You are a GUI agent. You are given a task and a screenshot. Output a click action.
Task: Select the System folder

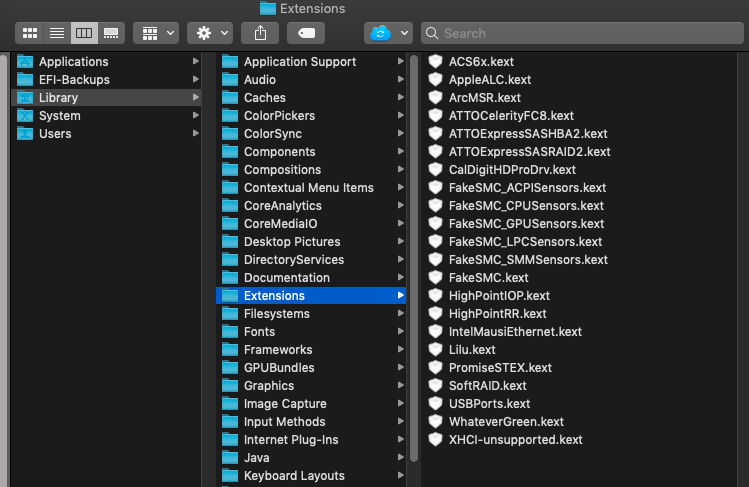(106, 116)
